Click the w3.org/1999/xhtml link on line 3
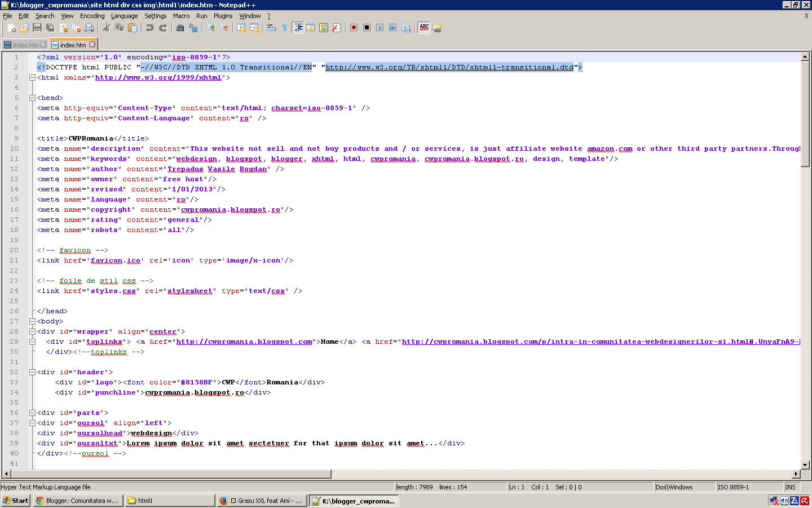This screenshot has height=508, width=812. [158, 77]
